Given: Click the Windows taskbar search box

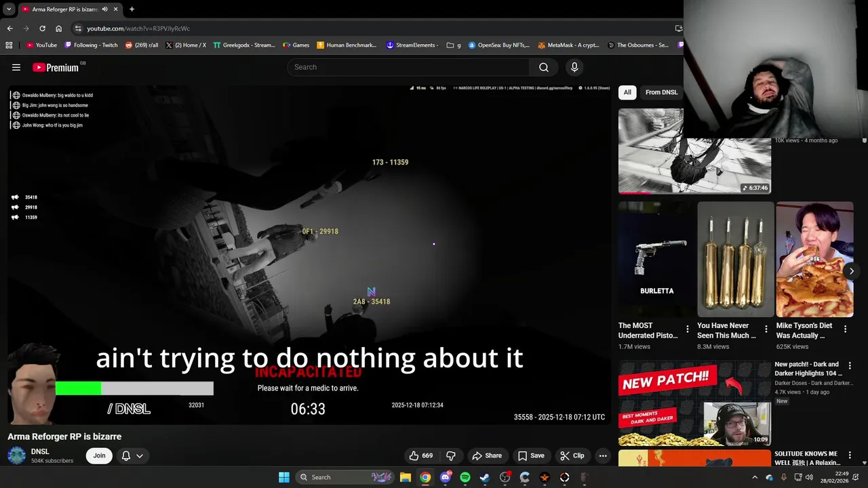Looking at the screenshot, I should point(345,477).
